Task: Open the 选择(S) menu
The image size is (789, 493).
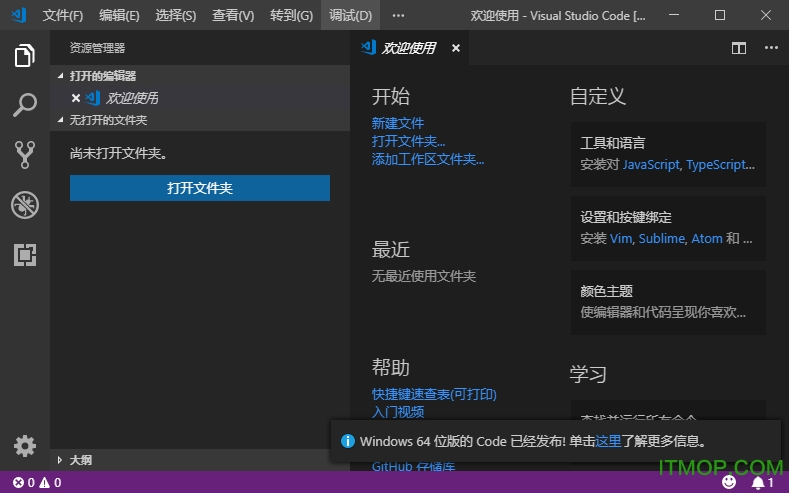Action: point(176,16)
